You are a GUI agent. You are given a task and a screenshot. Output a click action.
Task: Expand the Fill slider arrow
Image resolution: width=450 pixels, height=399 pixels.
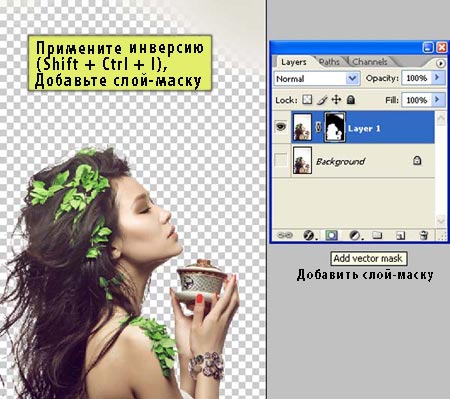coord(437,100)
